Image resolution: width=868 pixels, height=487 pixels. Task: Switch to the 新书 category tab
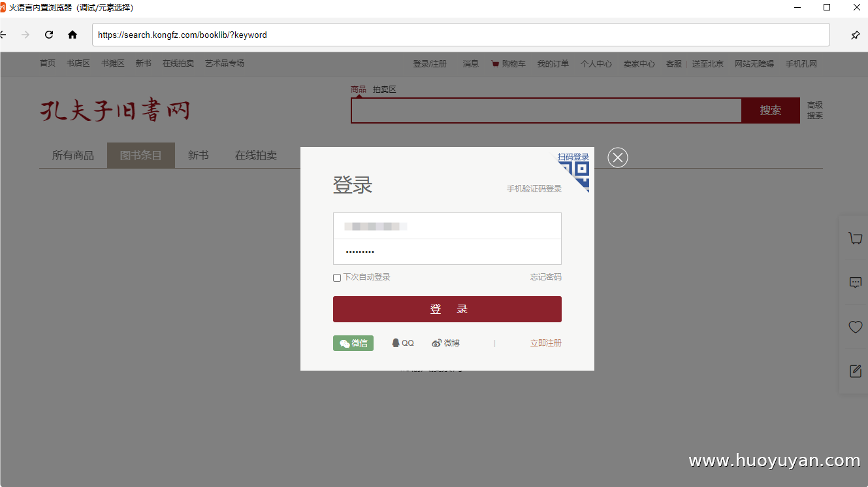coord(199,156)
